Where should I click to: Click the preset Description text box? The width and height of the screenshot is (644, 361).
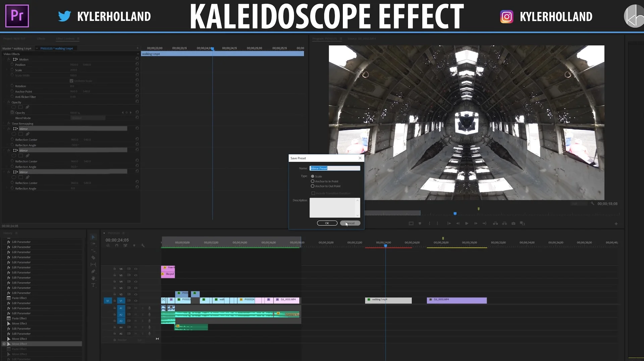click(x=335, y=207)
